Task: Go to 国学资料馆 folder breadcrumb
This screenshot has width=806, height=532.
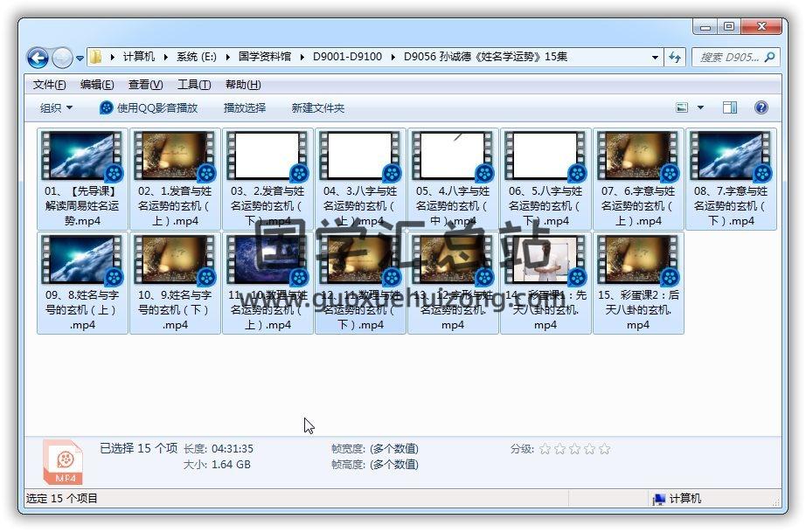Action: [x=264, y=57]
